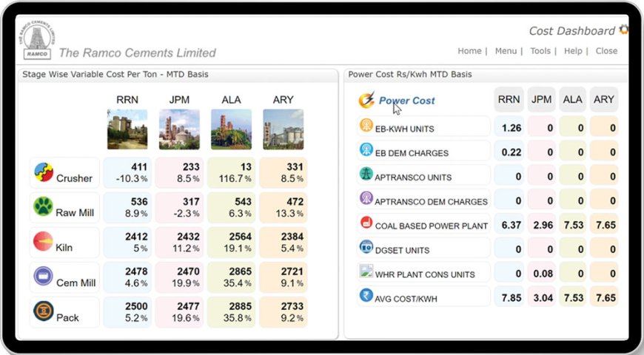Click Kiln ALA cell showing 2564
644x355 pixels.
(x=231, y=242)
